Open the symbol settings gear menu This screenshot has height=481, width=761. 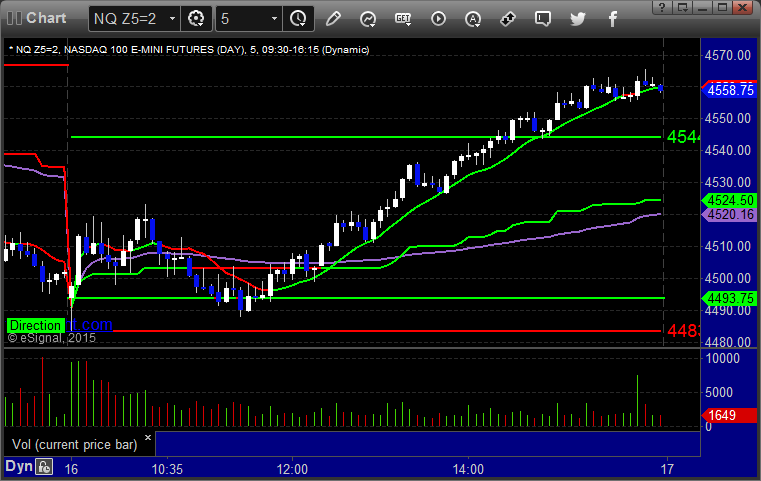tap(196, 19)
